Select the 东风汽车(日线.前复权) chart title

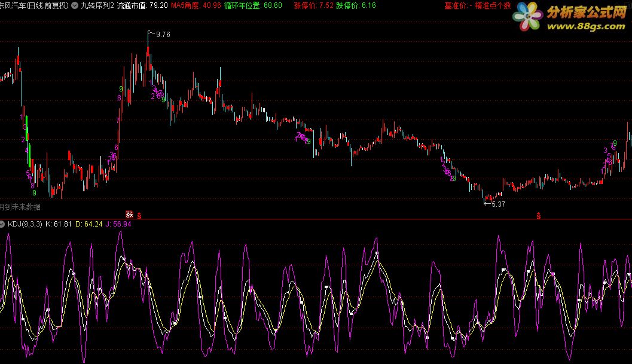34,5
